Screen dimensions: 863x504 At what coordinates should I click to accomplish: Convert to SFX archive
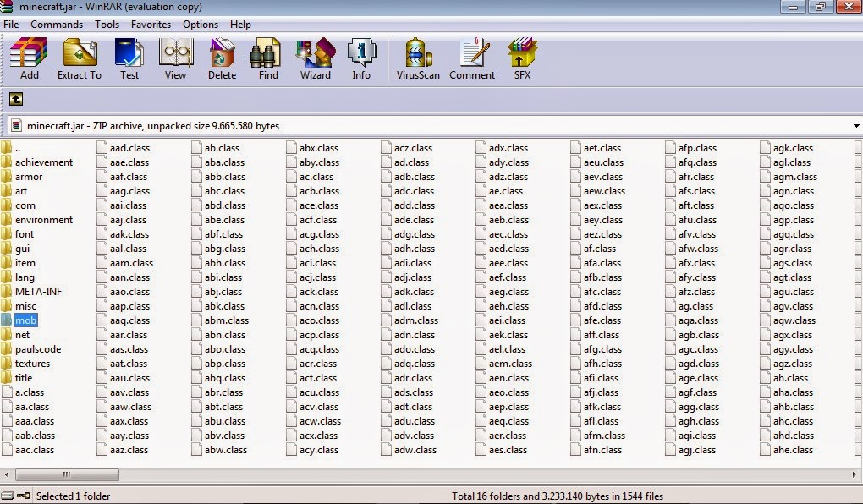pos(522,59)
